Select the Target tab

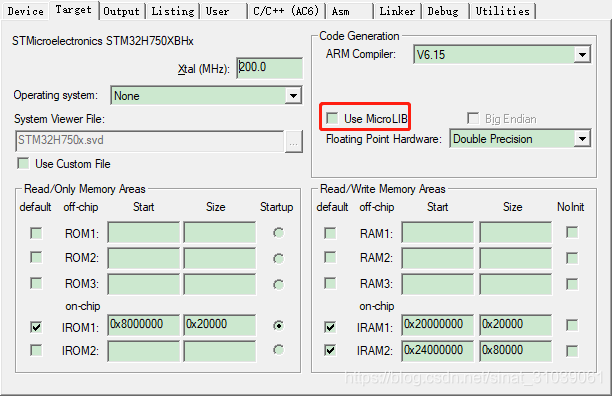[x=73, y=10]
